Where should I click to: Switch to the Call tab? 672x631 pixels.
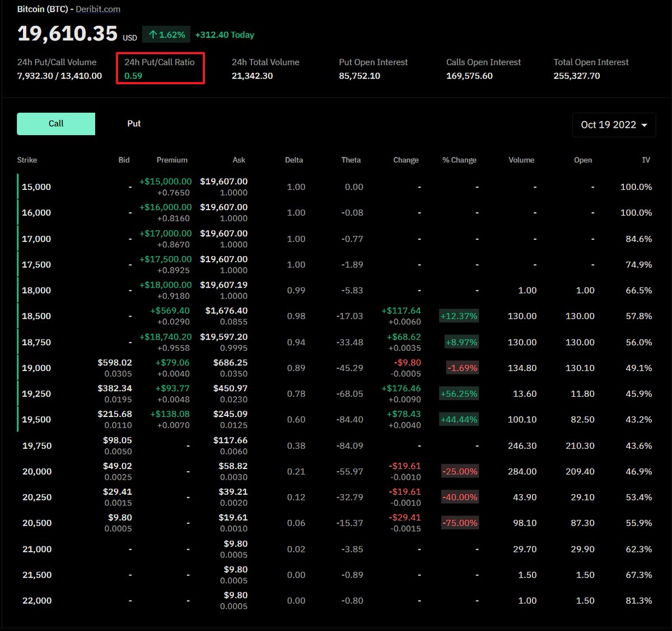[x=55, y=123]
